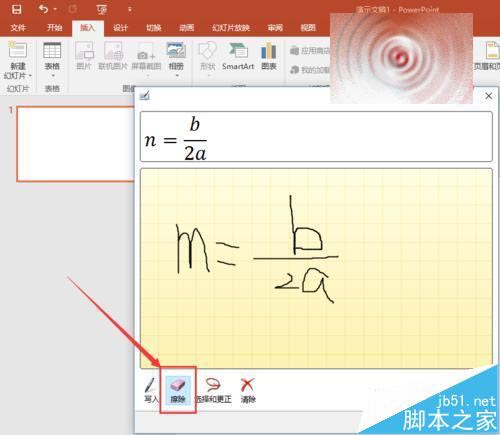Viewport: 500px width, 435px height.
Task: Open the 视图 (View) ribbon tab
Action: pos(308,28)
